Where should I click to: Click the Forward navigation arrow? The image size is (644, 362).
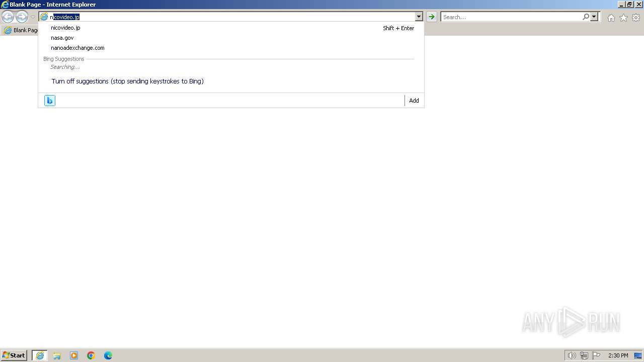tap(22, 17)
